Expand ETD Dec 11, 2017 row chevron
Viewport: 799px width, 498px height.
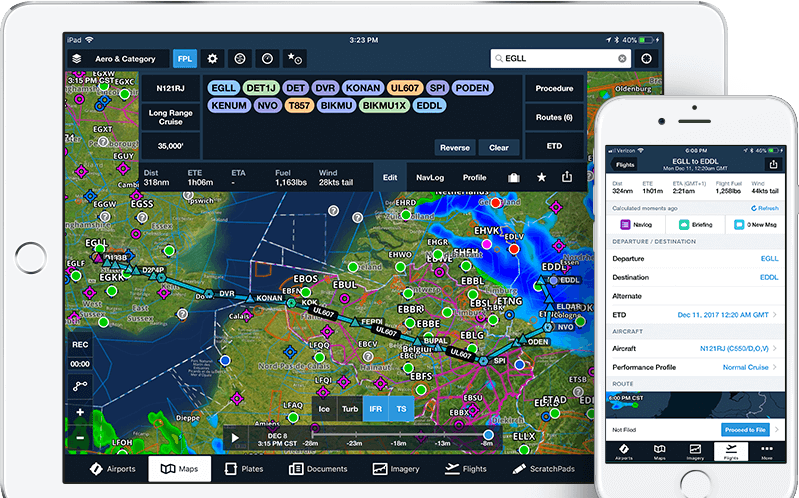775,314
